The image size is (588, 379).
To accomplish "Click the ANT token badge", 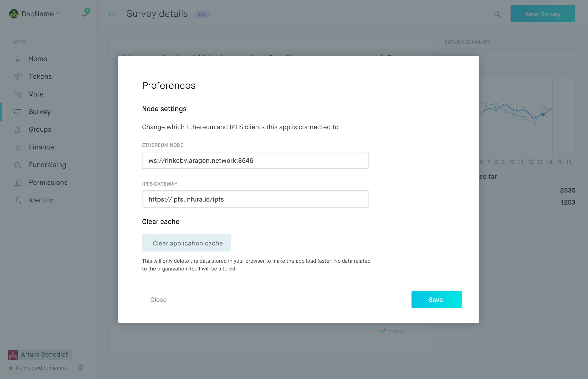I will click(x=202, y=15).
